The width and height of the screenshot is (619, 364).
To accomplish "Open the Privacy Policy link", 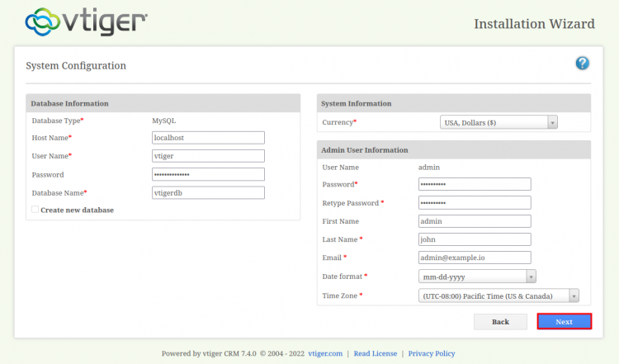I will click(432, 353).
